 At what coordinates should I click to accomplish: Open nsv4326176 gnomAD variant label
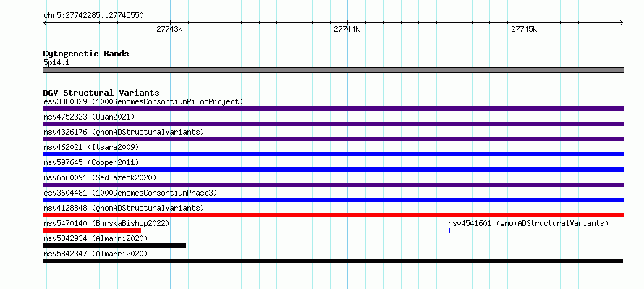124,132
